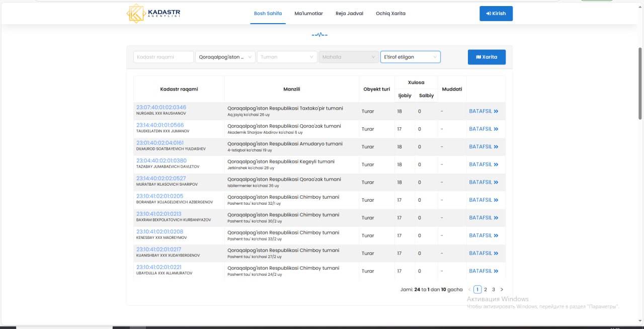Open the Reja Jadval menu item
644x329 pixels.
[349, 14]
